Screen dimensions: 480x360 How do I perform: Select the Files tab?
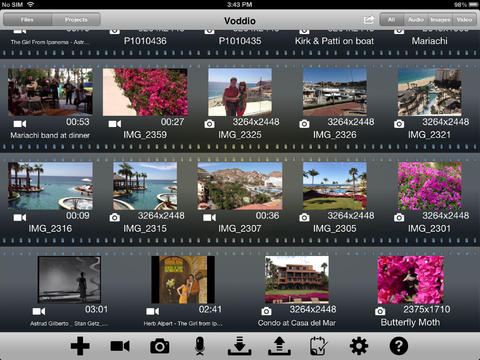27,20
